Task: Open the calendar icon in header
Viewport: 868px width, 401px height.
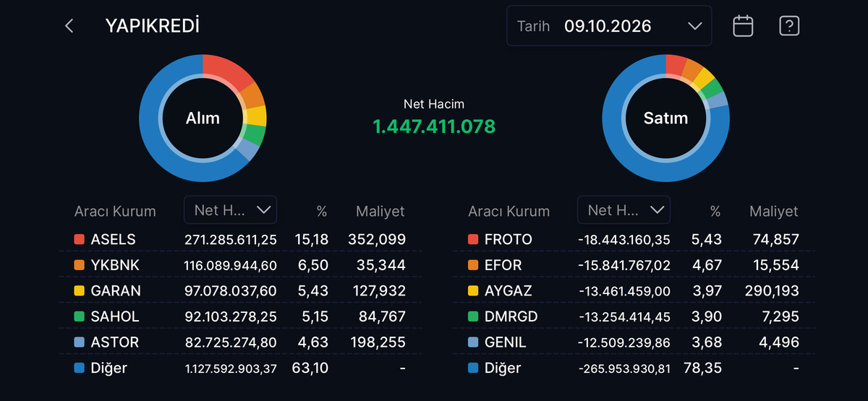Action: pyautogui.click(x=743, y=26)
